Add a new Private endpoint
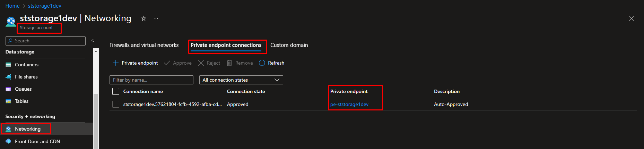644x149 pixels. 135,63
